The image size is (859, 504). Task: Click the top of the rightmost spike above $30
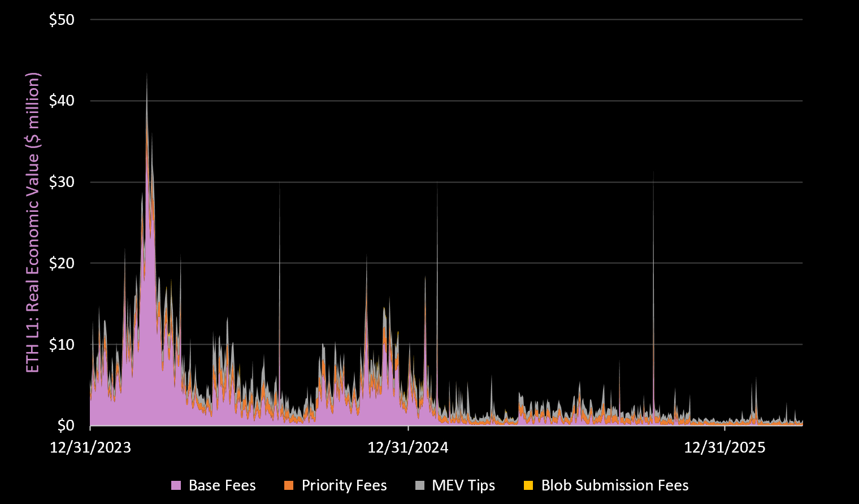click(x=653, y=172)
